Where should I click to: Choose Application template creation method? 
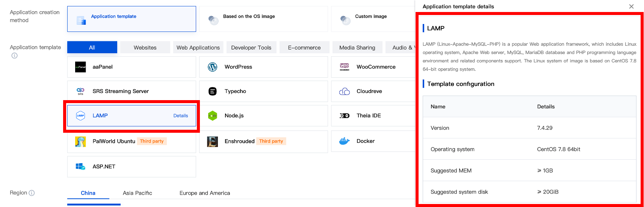132,19
